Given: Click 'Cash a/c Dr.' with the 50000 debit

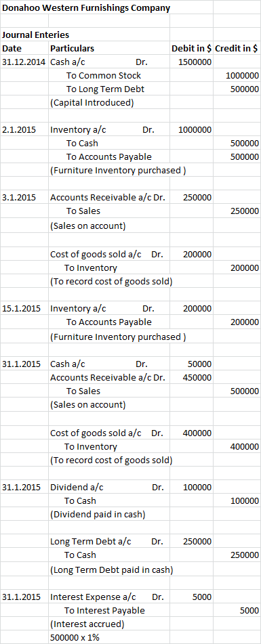Looking at the screenshot, I should 99,364.
